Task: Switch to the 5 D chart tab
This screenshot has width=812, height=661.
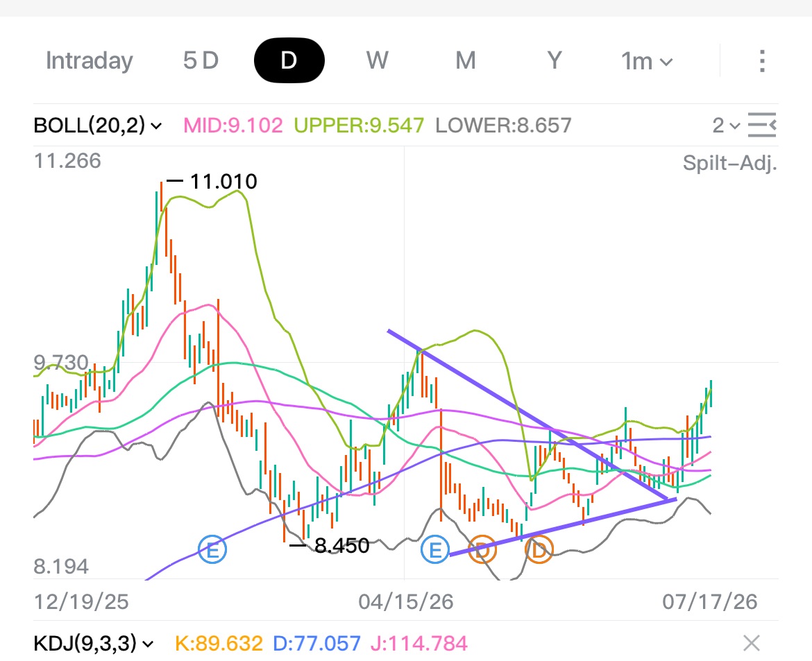Action: click(201, 60)
